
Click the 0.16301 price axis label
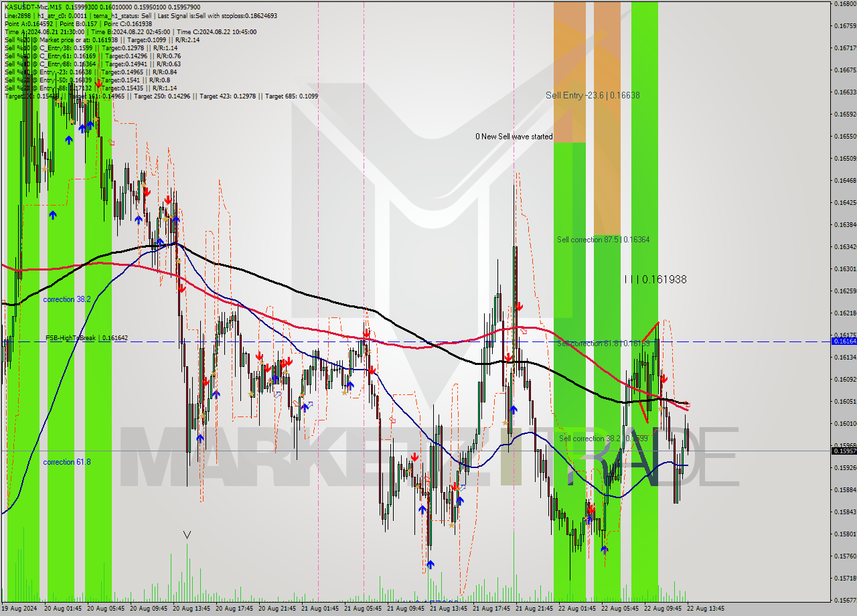point(844,268)
